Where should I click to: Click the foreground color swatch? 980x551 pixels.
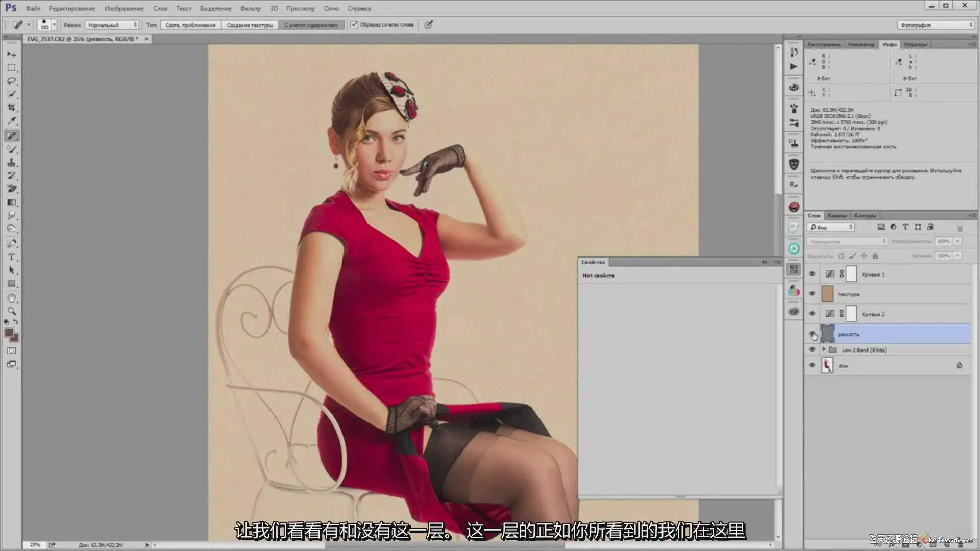point(9,333)
